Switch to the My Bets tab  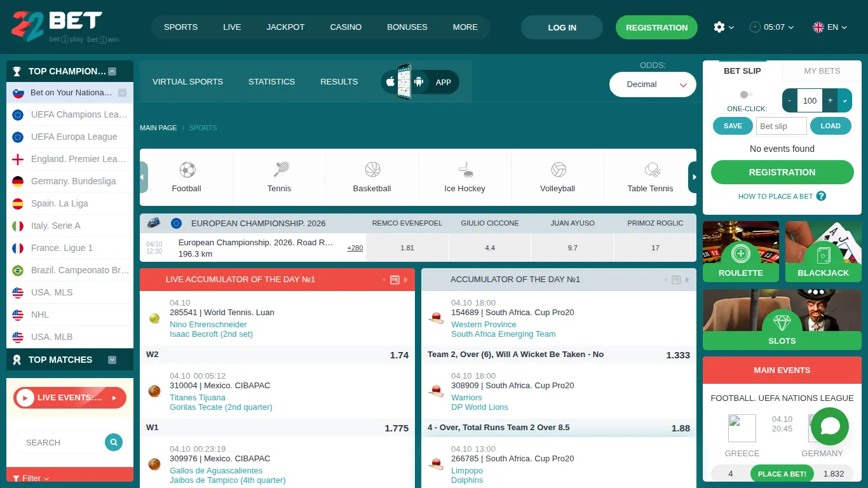tap(822, 71)
